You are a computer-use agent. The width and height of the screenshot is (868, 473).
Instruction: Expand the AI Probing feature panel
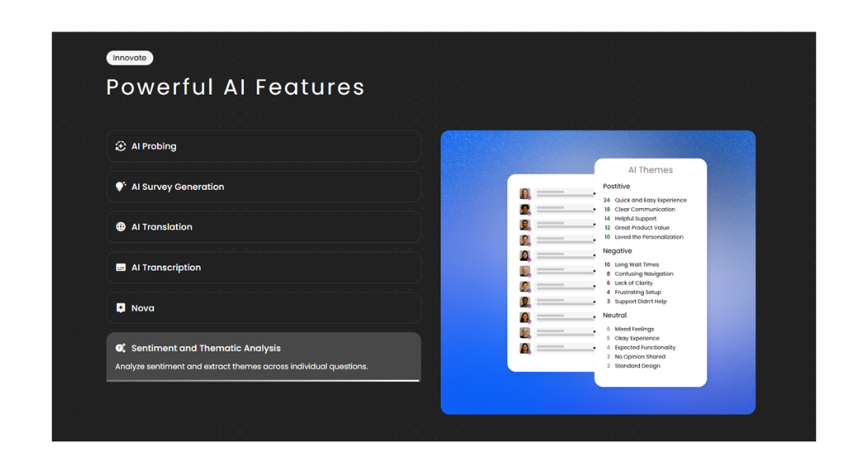point(263,146)
